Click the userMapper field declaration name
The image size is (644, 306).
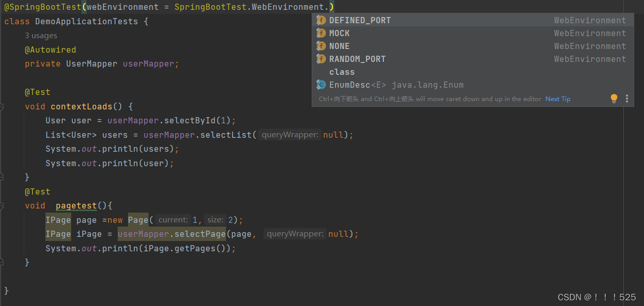[x=149, y=64]
